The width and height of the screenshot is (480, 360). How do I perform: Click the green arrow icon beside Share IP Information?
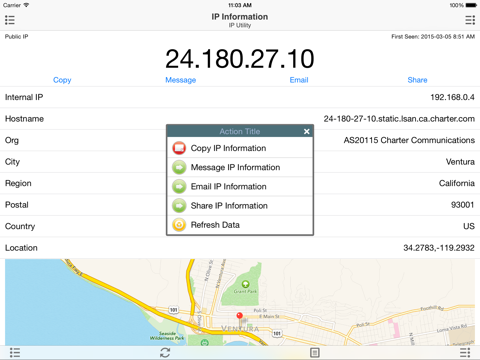pyautogui.click(x=179, y=206)
